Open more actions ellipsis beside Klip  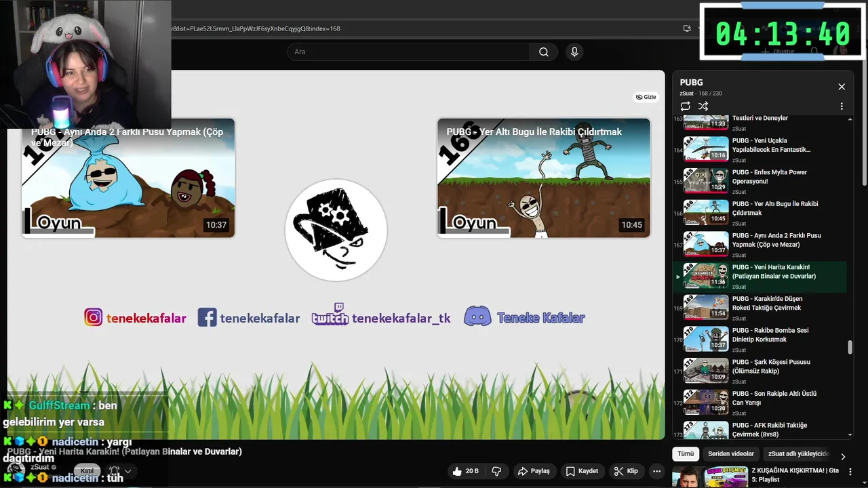(x=656, y=471)
